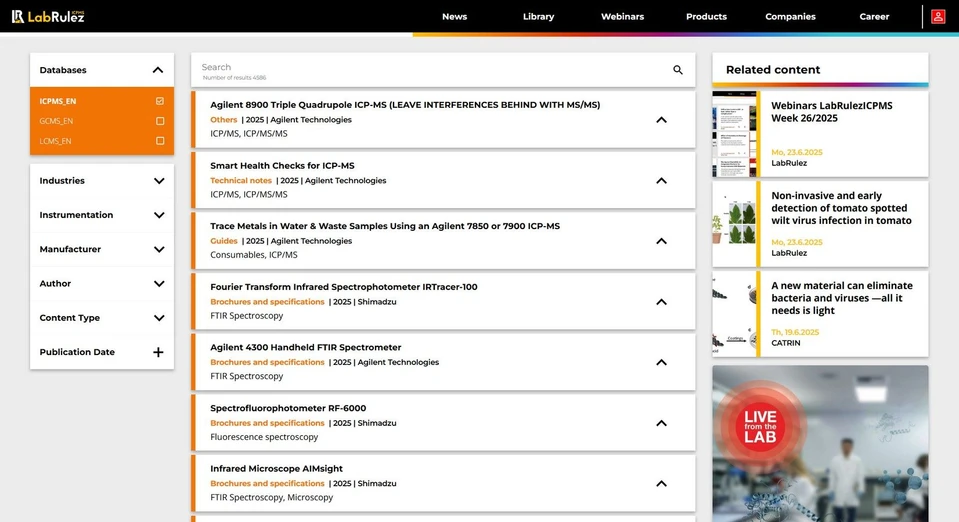This screenshot has width=959, height=522.
Task: Collapse the IRTracer-100 result chevron
Action: pos(661,302)
